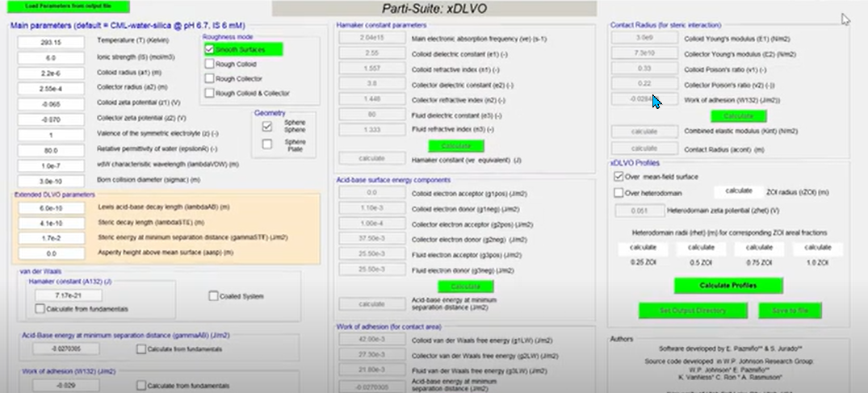Click Combined elastic modulus output field
868x393 pixels.
point(644,132)
